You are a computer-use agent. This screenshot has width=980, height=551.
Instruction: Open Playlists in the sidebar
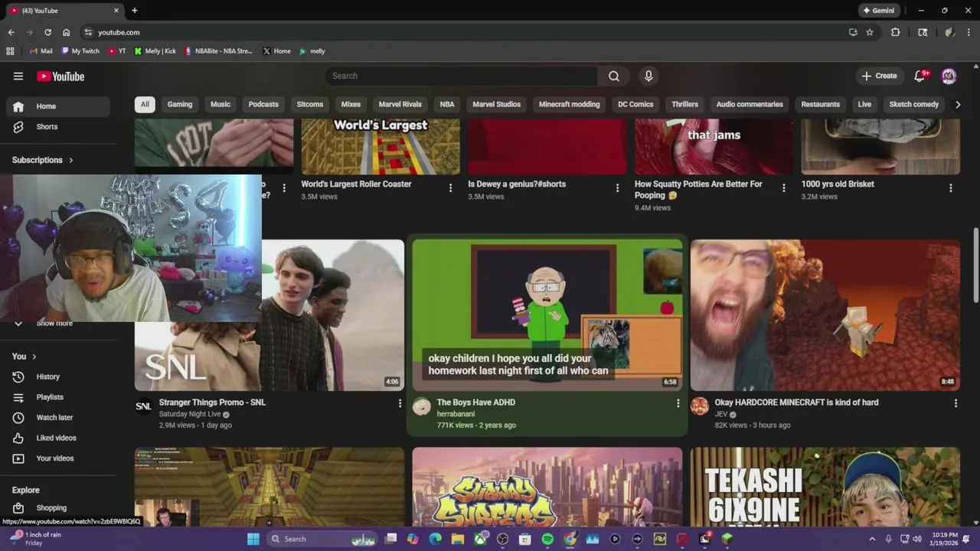[x=58, y=397]
